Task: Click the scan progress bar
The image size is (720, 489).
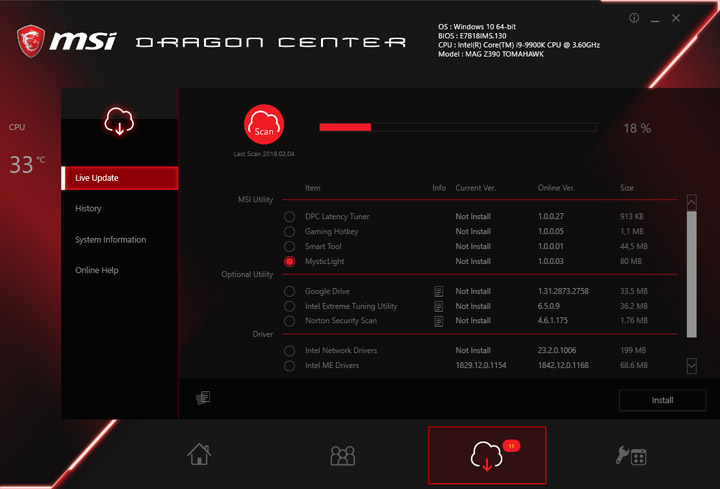Action: tap(458, 127)
